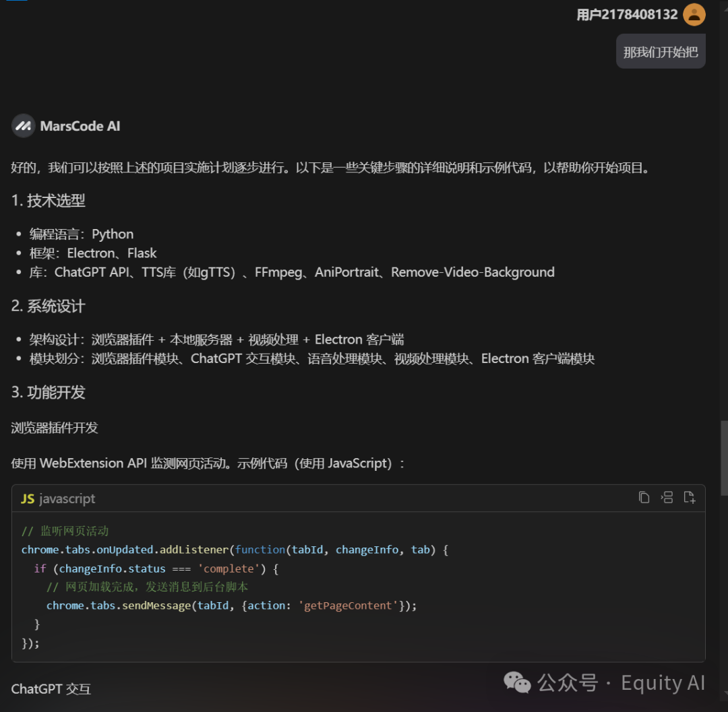Click the yellow JS language icon
Viewport: 728px width, 712px height.
[x=28, y=498]
